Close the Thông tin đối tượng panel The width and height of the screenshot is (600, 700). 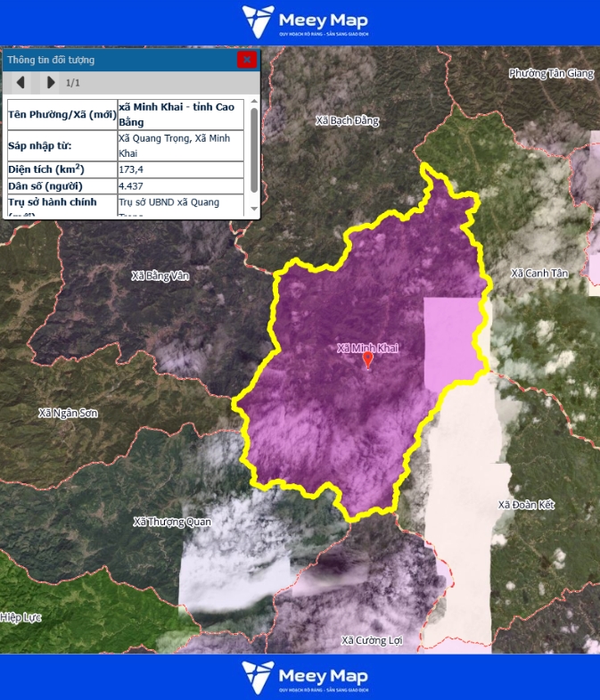pyautogui.click(x=247, y=60)
